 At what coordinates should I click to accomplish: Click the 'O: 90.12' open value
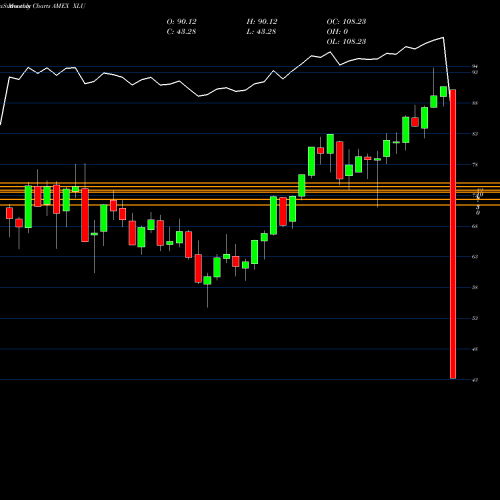tap(181, 22)
